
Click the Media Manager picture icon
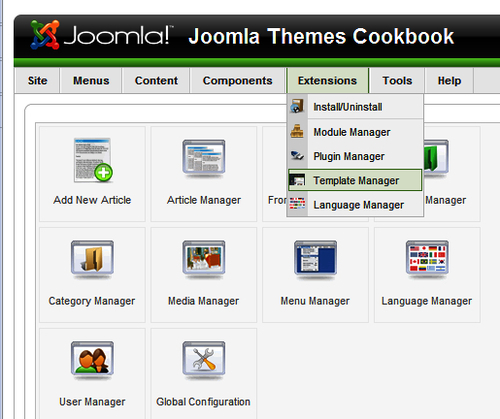204,258
